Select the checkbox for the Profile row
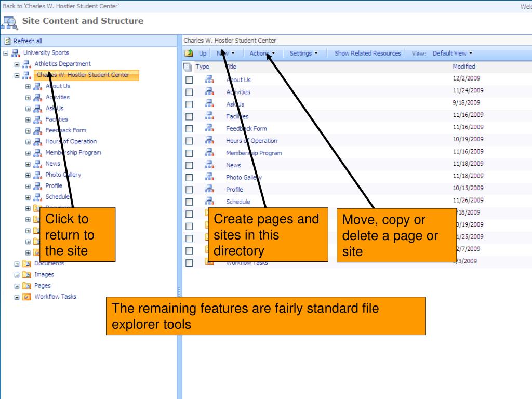 tap(190, 190)
